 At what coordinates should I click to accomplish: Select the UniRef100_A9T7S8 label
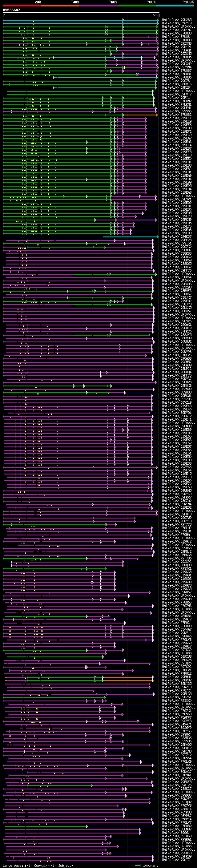[177, 525]
